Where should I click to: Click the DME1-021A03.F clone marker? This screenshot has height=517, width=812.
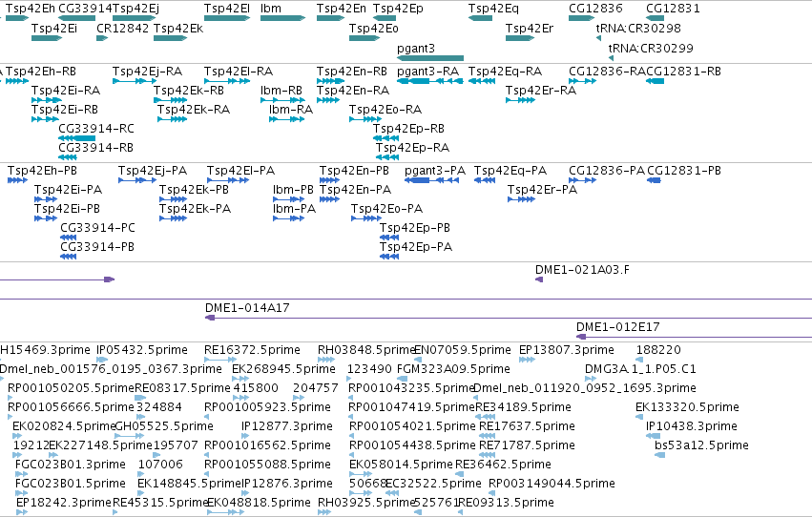(539, 280)
